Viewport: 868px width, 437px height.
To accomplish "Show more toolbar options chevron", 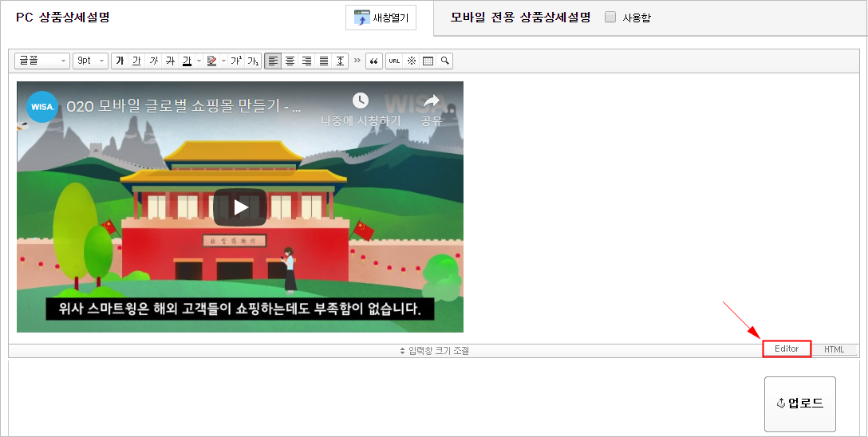I will pyautogui.click(x=357, y=61).
